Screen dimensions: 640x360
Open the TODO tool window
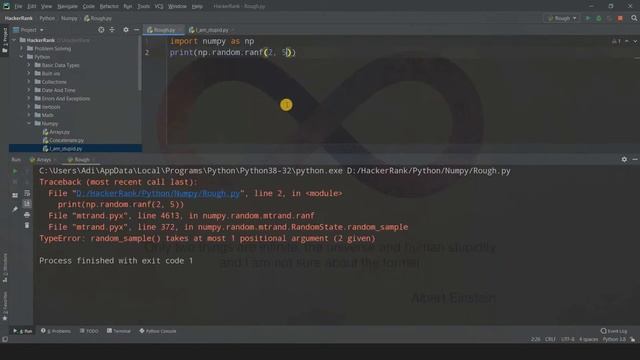89,331
